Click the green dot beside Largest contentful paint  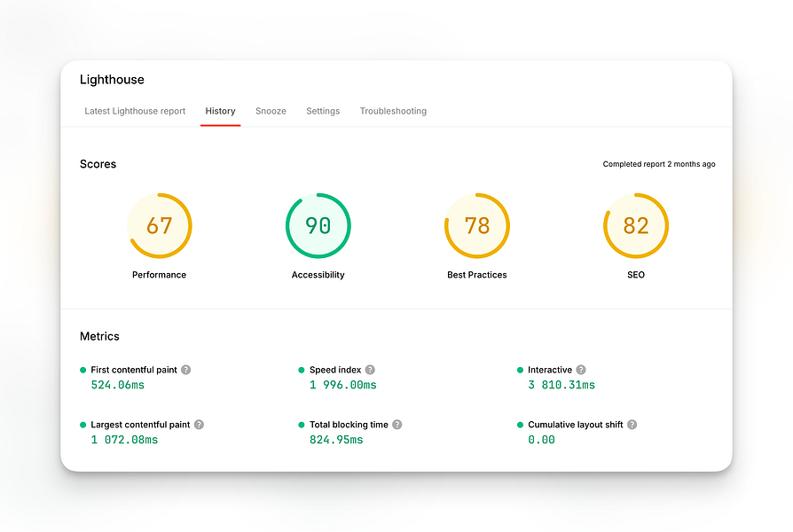pyautogui.click(x=83, y=425)
